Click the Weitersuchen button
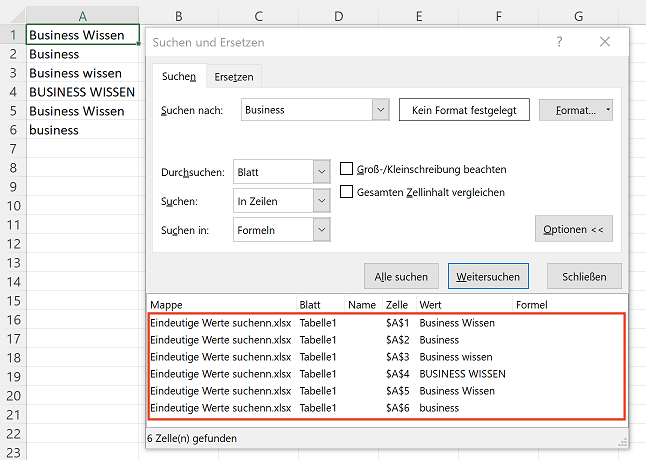Viewport: 646px width, 460px height. click(488, 276)
